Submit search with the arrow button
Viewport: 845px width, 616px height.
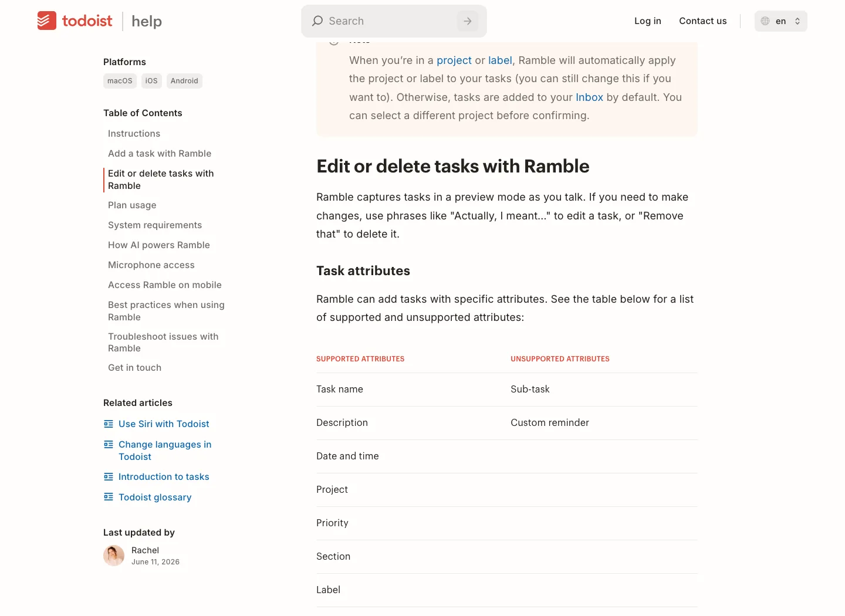pos(468,21)
